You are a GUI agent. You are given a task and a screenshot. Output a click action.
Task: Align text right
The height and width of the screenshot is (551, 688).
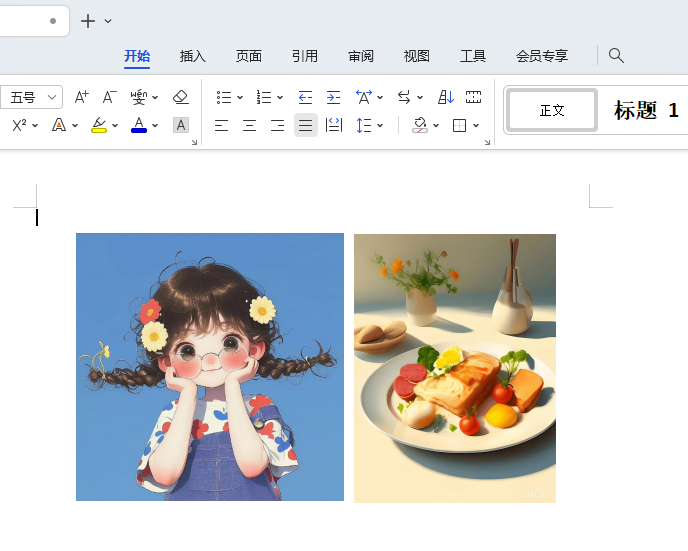[x=277, y=126]
